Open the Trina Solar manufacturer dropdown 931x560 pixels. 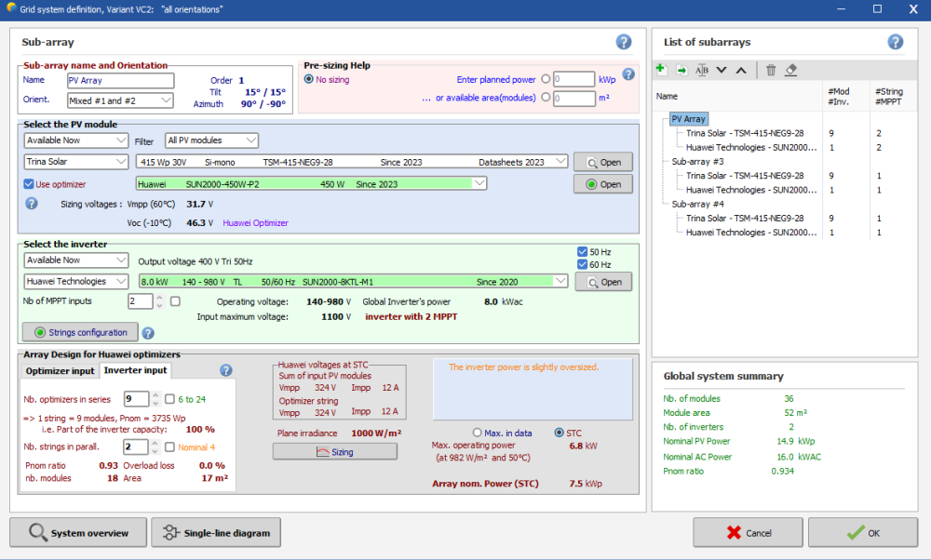(x=76, y=162)
